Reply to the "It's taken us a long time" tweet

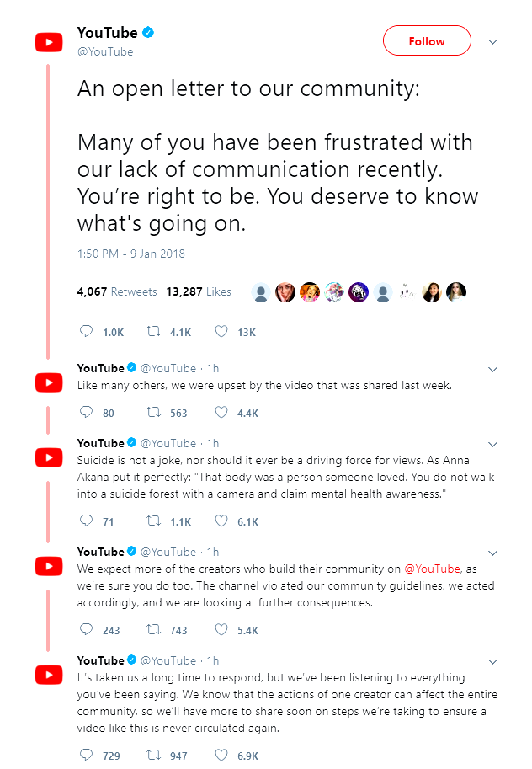coord(86,755)
